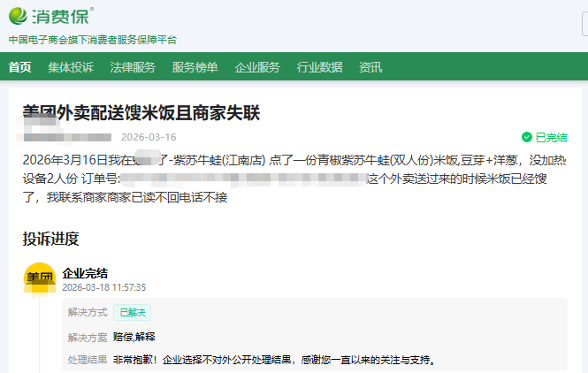The image size is (588, 373).
Task: Switch to the 资讯 page
Action: [370, 67]
